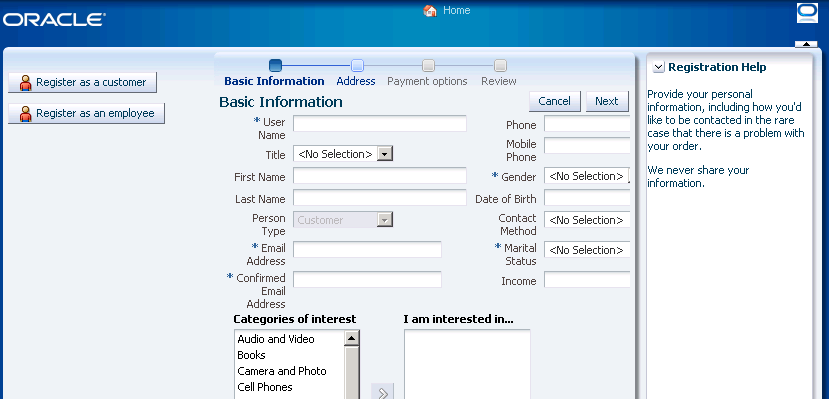Focus the Date of Birth field
Screen dimensions: 829x399
click(x=587, y=198)
